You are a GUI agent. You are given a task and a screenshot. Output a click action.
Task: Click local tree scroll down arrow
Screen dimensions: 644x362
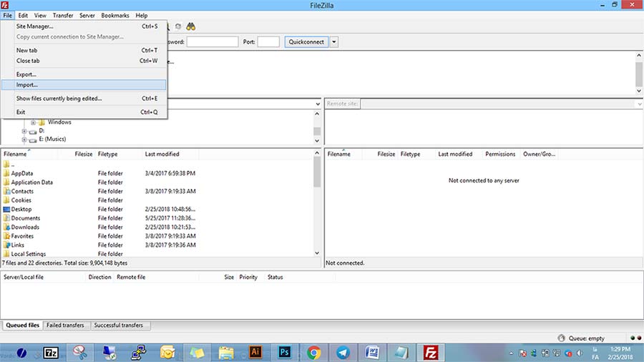pyautogui.click(x=317, y=141)
